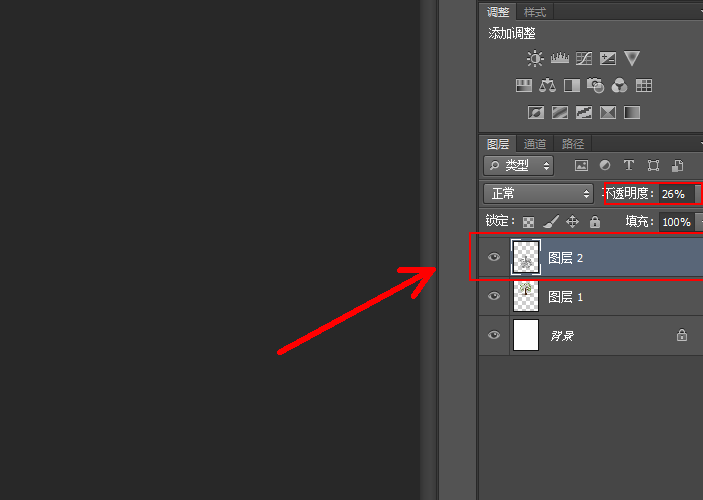703x500 pixels.
Task: Open the 正常 blend mode dropdown
Action: coord(538,194)
